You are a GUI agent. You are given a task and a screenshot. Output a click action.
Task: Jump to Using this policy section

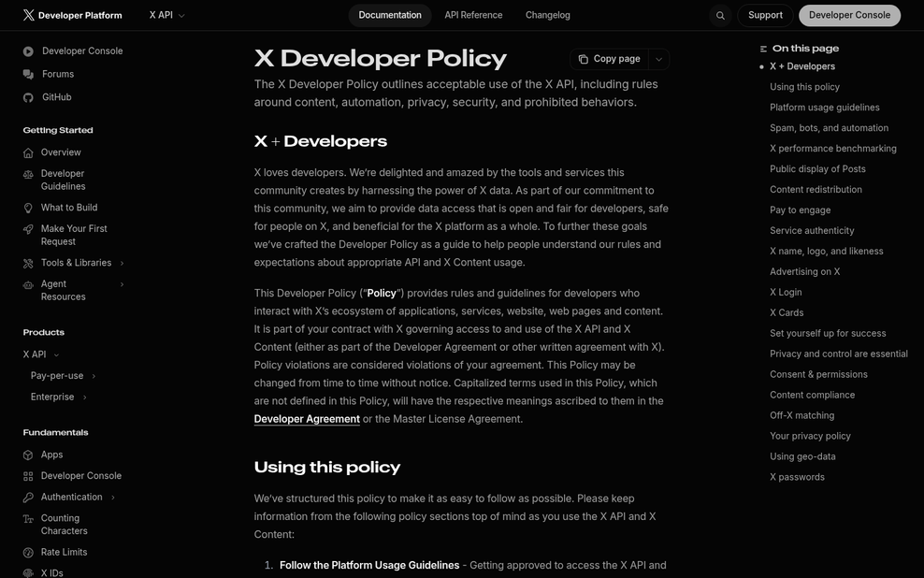(804, 87)
